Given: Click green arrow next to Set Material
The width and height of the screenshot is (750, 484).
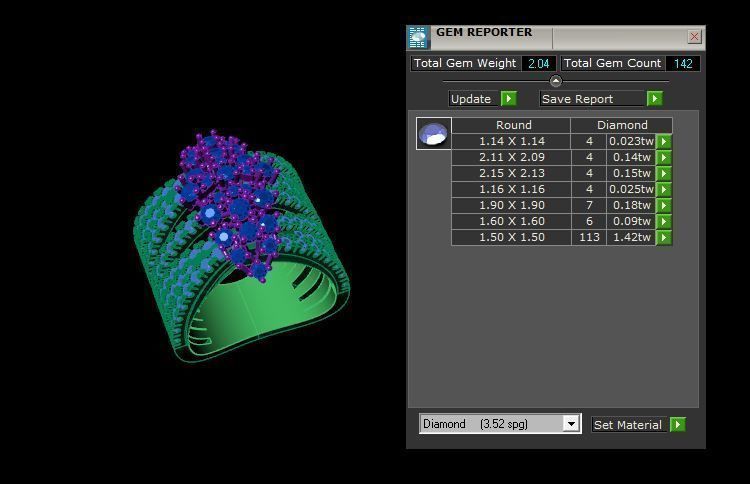Looking at the screenshot, I should pos(678,424).
